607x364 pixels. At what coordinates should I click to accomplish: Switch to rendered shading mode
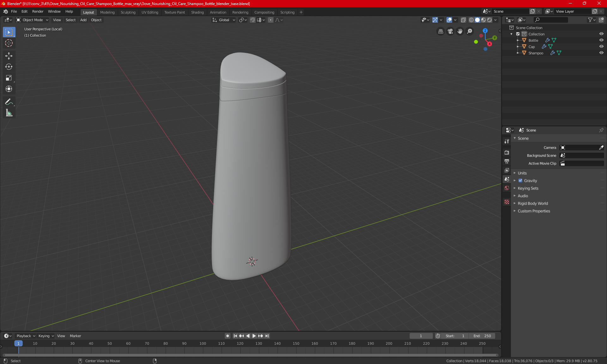pos(489,20)
